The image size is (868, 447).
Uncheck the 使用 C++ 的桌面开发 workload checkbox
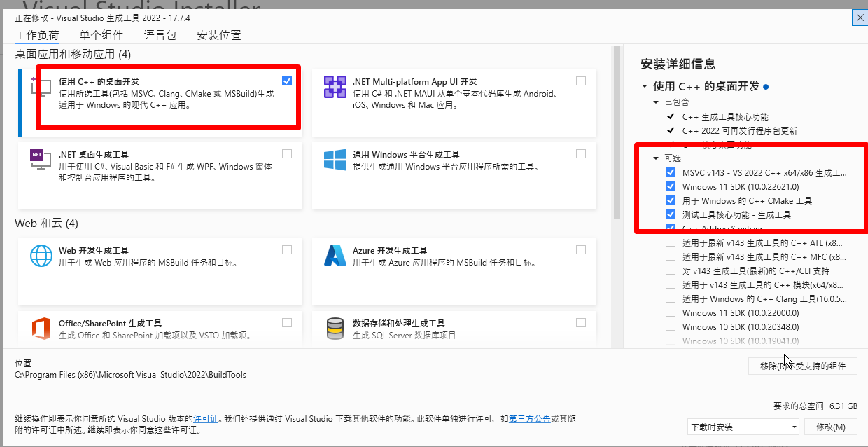(287, 81)
